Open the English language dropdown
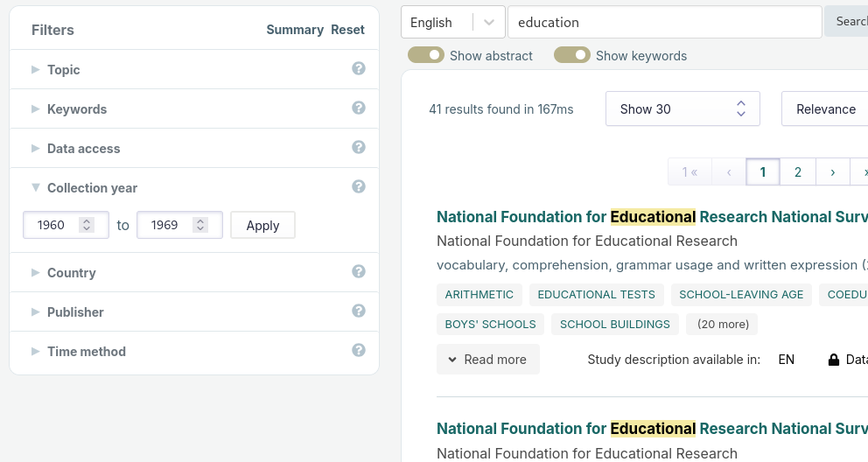868x462 pixels. (x=453, y=22)
